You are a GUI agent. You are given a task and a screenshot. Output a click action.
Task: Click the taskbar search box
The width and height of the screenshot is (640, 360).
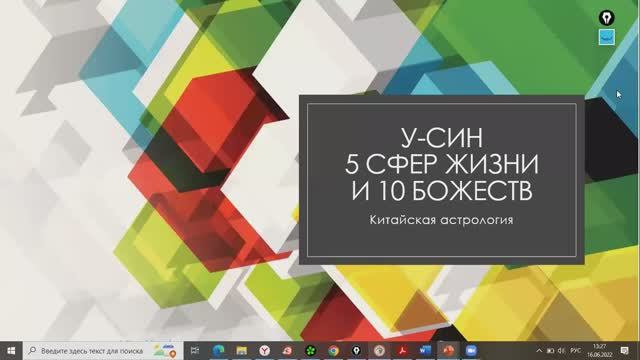pos(103,351)
